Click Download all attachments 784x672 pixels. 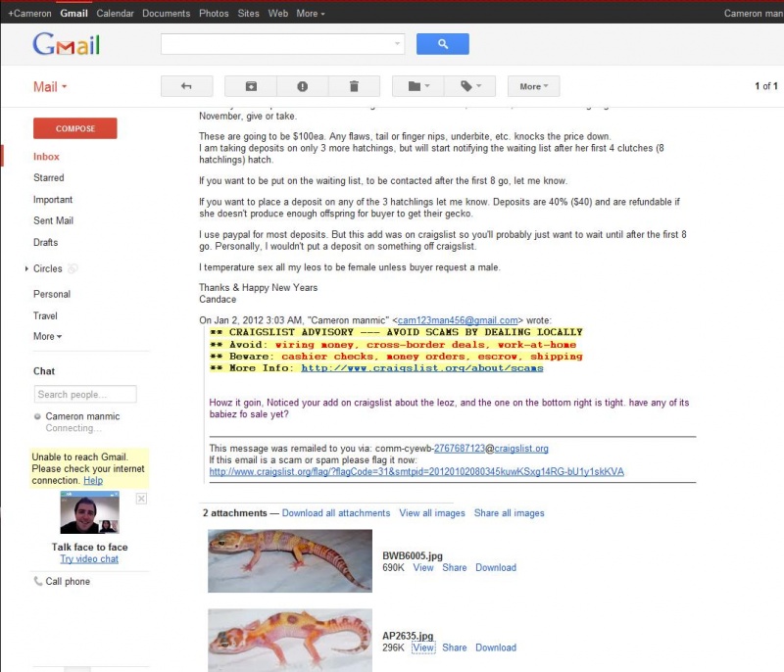(x=336, y=513)
